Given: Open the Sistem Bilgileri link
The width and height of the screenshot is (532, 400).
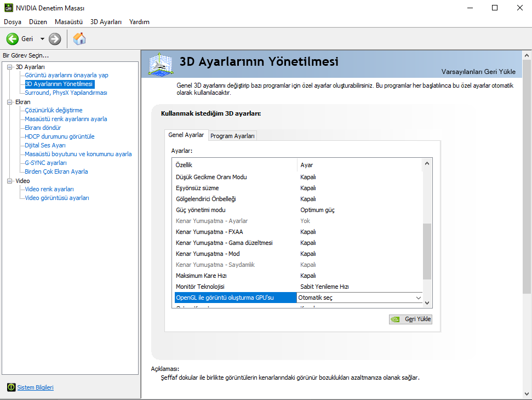Looking at the screenshot, I should coord(35,387).
